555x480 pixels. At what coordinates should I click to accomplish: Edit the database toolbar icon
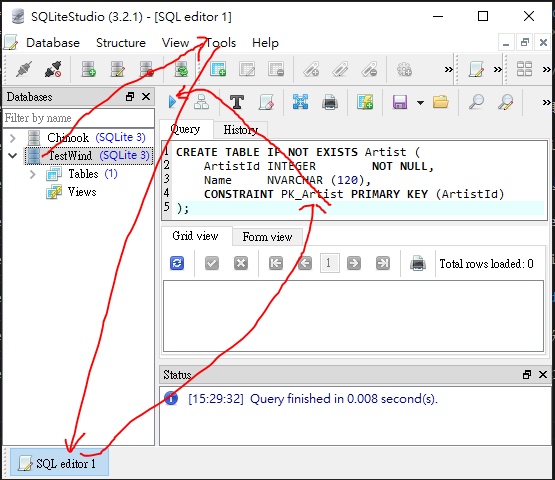point(118,69)
